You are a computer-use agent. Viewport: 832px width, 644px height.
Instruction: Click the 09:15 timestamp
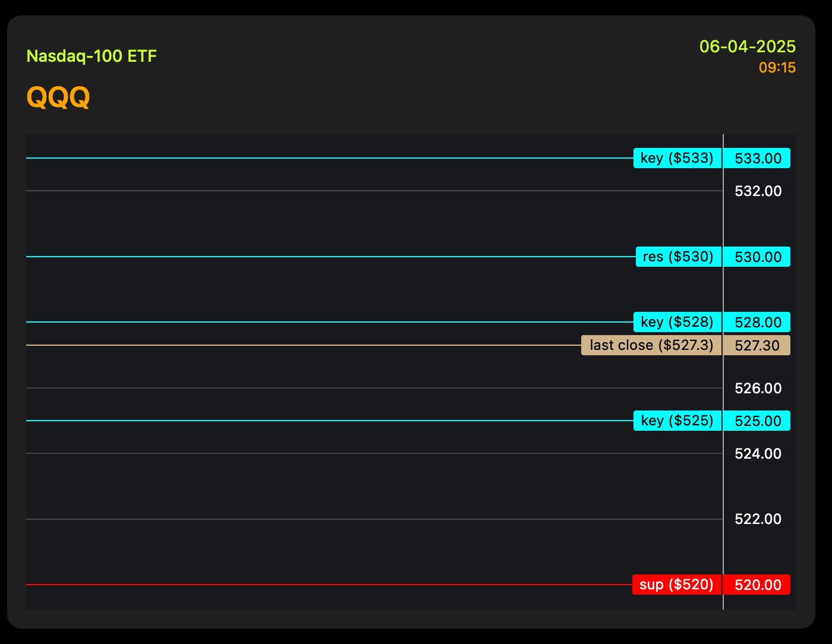click(777, 68)
